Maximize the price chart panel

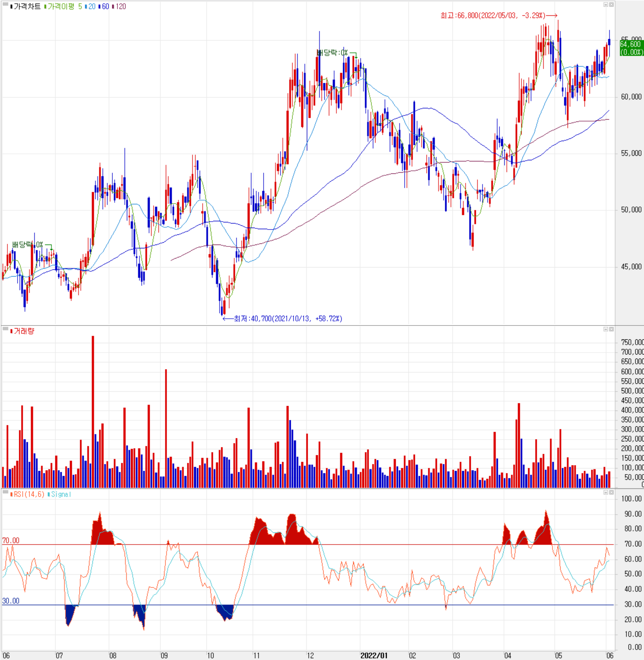click(x=606, y=5)
